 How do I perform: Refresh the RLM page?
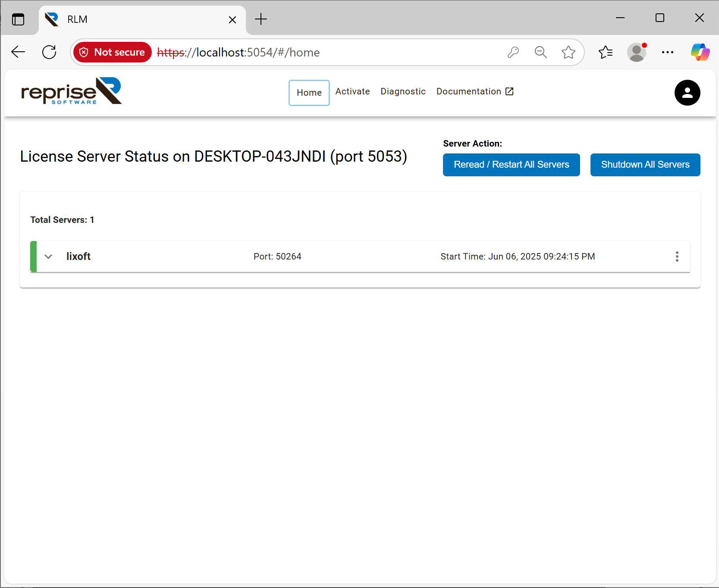pyautogui.click(x=49, y=52)
